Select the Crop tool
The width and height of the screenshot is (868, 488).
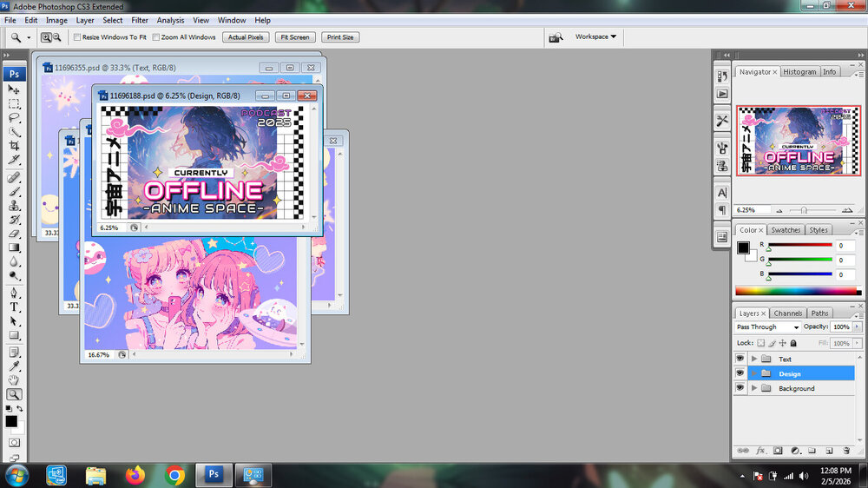pyautogui.click(x=14, y=146)
